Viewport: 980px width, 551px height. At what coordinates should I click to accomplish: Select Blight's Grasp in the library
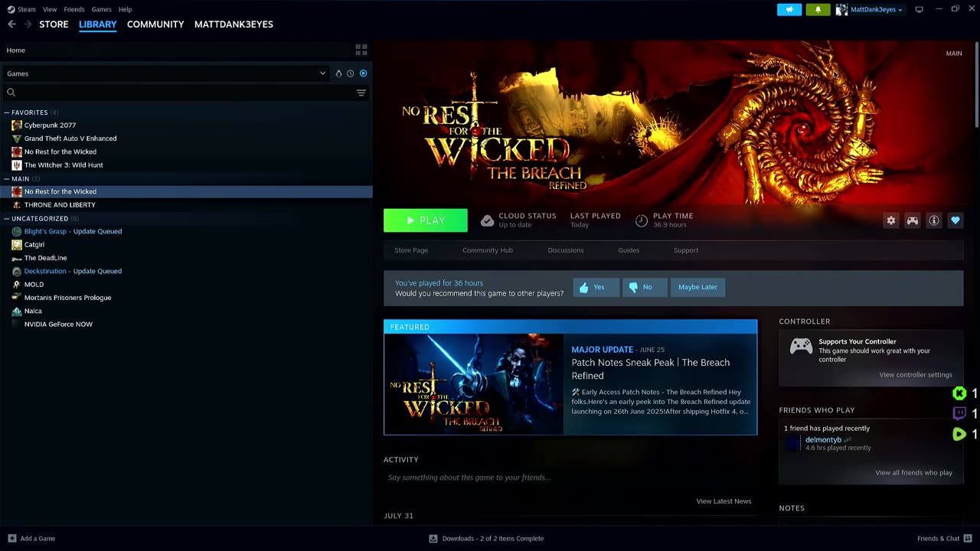(x=45, y=231)
